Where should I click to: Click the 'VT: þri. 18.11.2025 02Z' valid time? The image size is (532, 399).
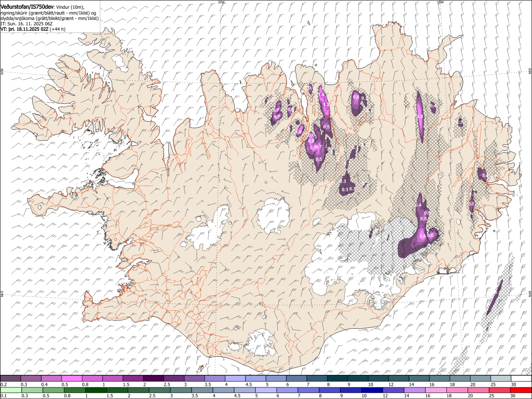pos(25,29)
